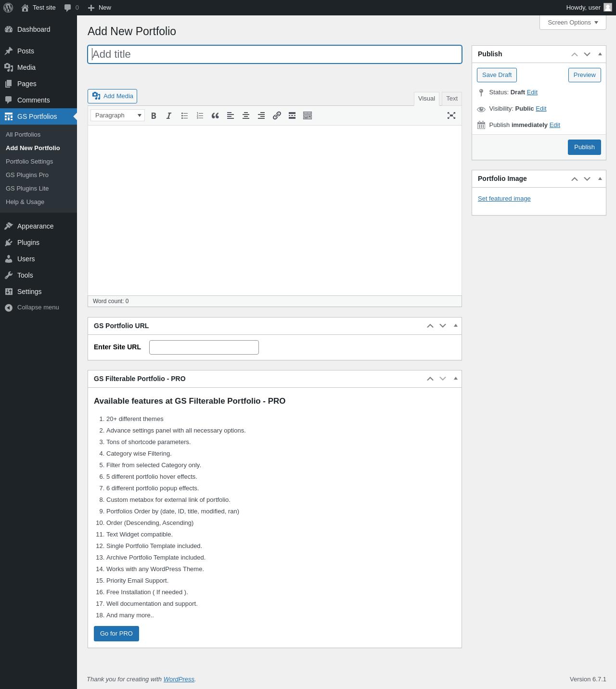Open GS Plugins Pro submenu item
The image size is (616, 689).
tap(38, 175)
